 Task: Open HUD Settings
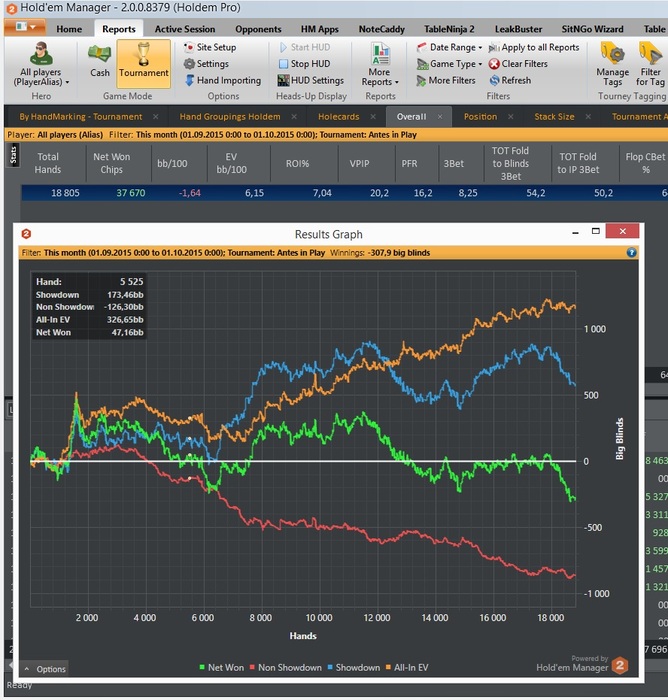tap(311, 80)
